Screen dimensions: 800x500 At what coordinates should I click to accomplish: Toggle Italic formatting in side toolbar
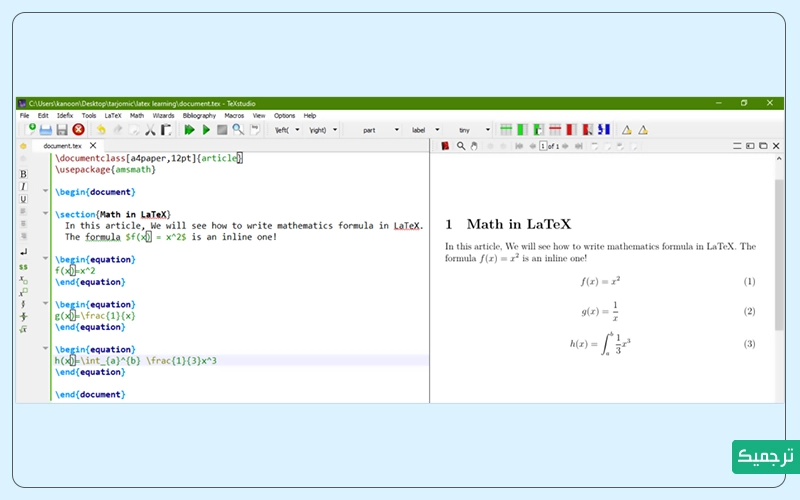tap(23, 186)
